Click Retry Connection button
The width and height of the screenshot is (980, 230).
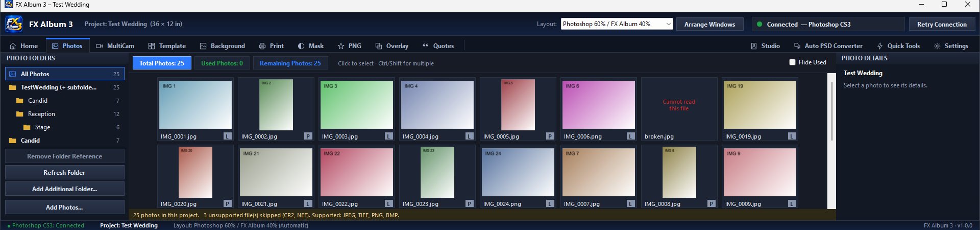(x=942, y=24)
